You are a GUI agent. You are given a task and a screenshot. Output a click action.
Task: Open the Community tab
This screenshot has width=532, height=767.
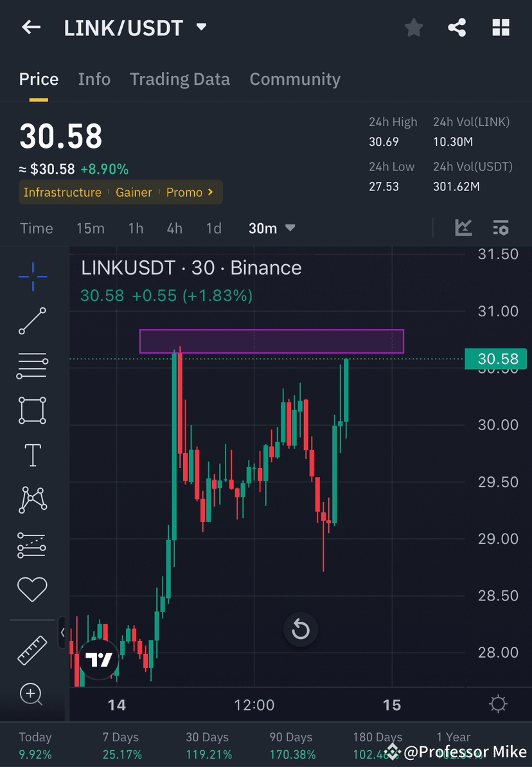tap(295, 78)
